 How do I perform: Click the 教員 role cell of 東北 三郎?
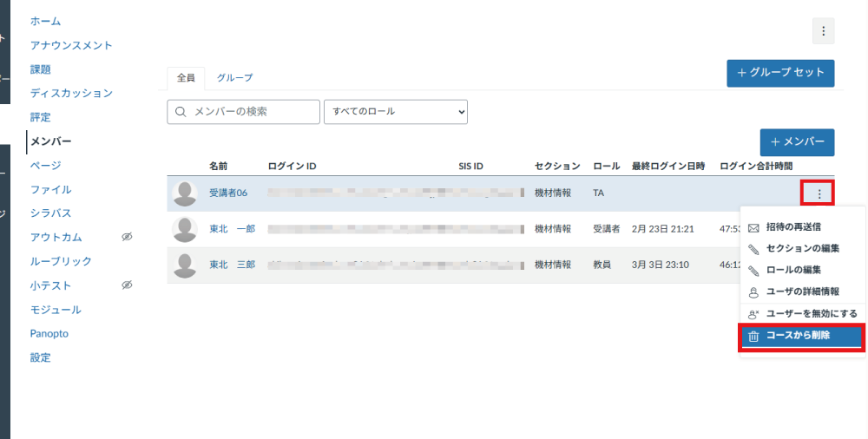tap(602, 265)
